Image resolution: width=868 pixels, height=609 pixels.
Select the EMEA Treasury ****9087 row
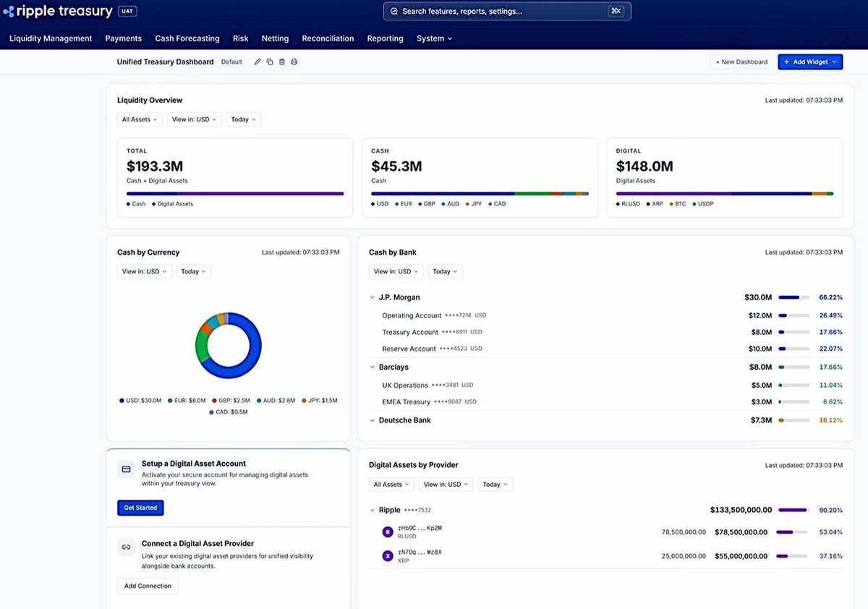[605, 402]
